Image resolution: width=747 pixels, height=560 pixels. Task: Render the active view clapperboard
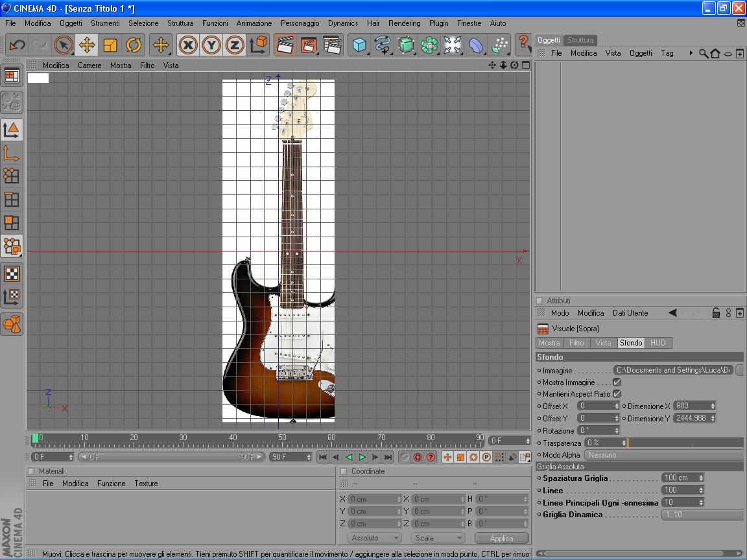(285, 45)
